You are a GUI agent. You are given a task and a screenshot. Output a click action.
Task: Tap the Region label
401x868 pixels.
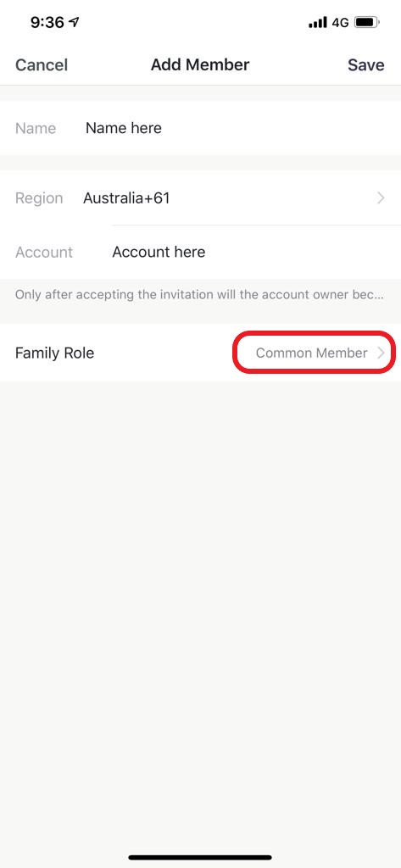pos(39,198)
